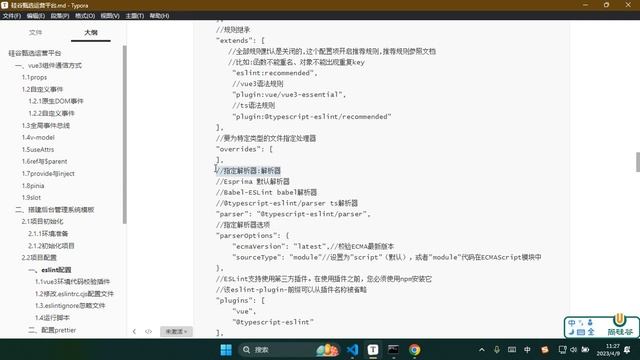Click the highlighted //指定解析器:解析器 comment
Screen dimensions: 640x360
248,171
